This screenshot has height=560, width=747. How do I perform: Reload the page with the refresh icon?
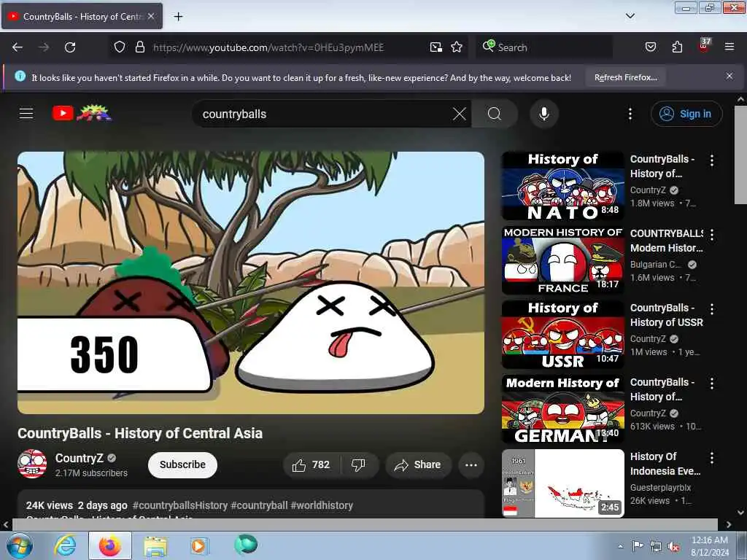pyautogui.click(x=70, y=47)
